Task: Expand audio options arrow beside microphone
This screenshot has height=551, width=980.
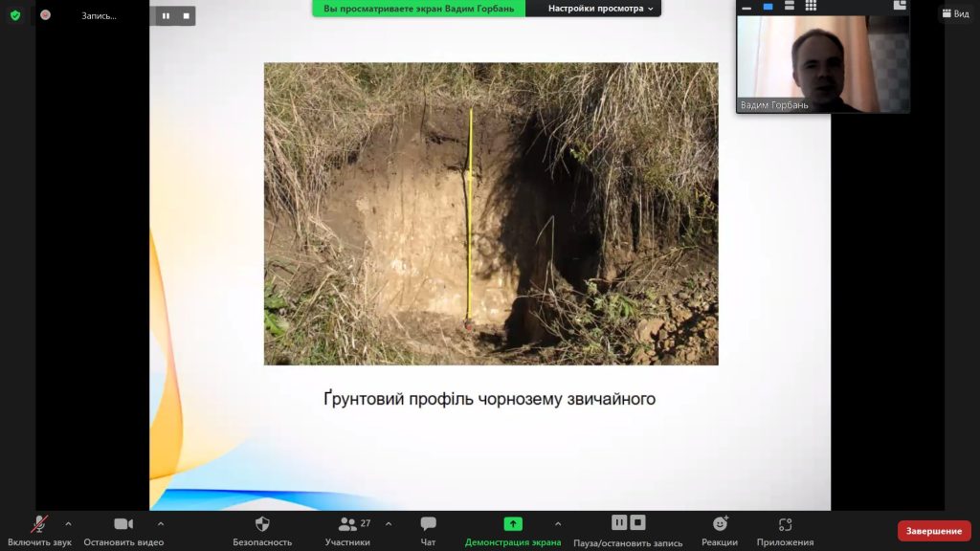Action: pyautogui.click(x=68, y=524)
